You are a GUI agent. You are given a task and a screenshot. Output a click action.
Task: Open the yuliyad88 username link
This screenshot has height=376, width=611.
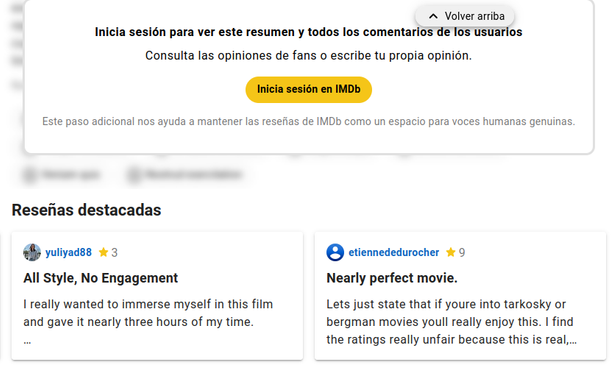(x=69, y=252)
